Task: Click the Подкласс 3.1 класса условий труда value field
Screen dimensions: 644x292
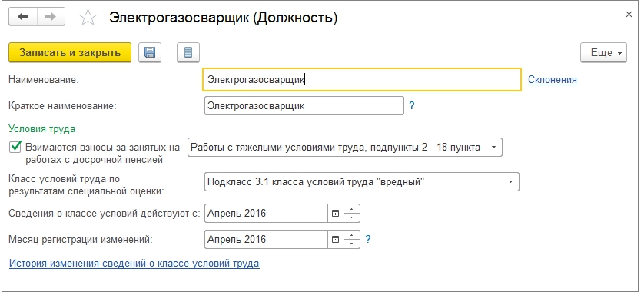Action: coord(354,181)
